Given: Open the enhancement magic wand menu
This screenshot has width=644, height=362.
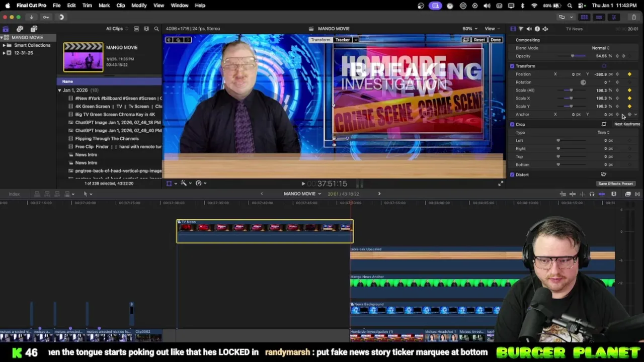Looking at the screenshot, I should pos(186,184).
